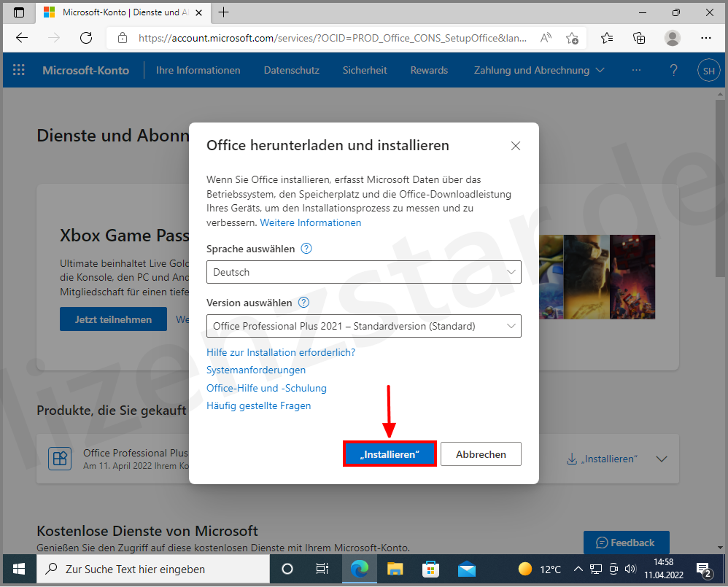The image size is (728, 587).
Task: Open Microsoft Store from taskbar
Action: [x=430, y=569]
